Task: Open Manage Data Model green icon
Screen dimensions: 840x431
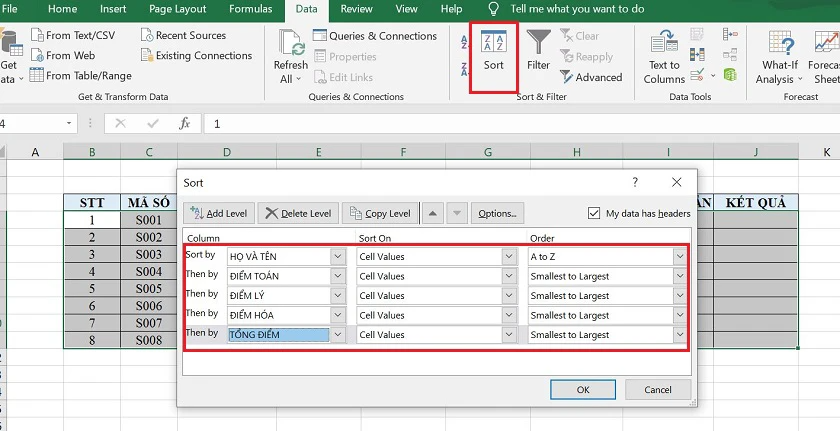Action: pyautogui.click(x=730, y=74)
